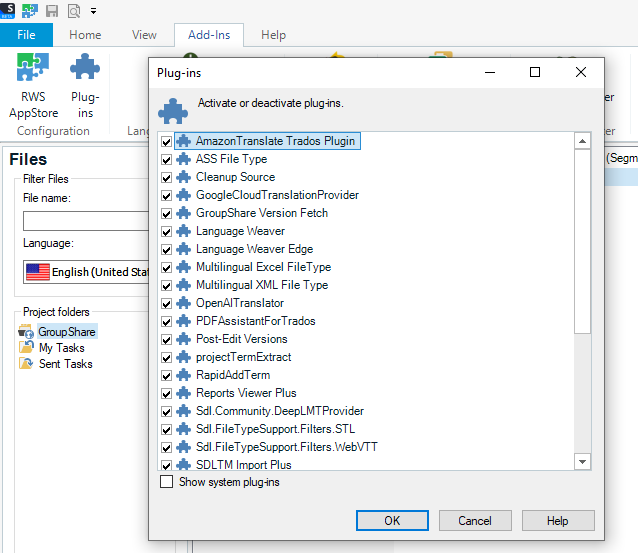Click the Save icon in quick access toolbar
Image resolution: width=638 pixels, height=553 pixels.
[52, 11]
